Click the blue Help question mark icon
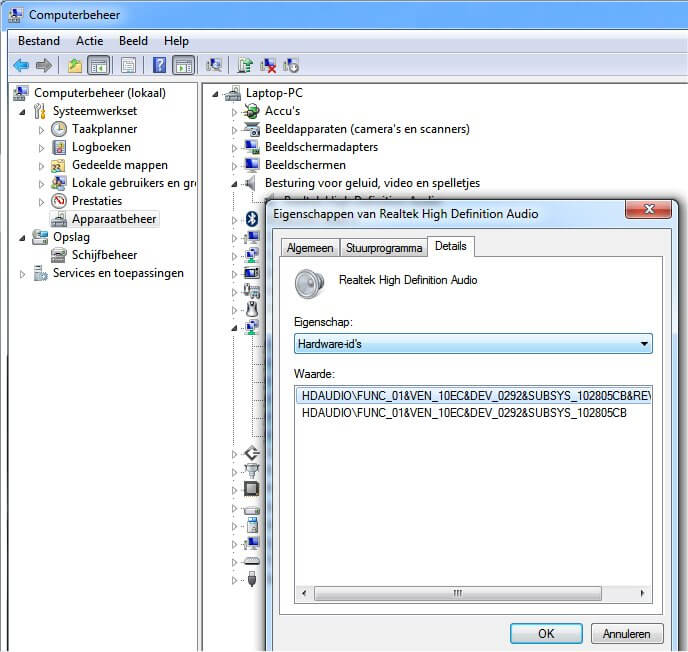This screenshot has height=652, width=688. [x=159, y=65]
